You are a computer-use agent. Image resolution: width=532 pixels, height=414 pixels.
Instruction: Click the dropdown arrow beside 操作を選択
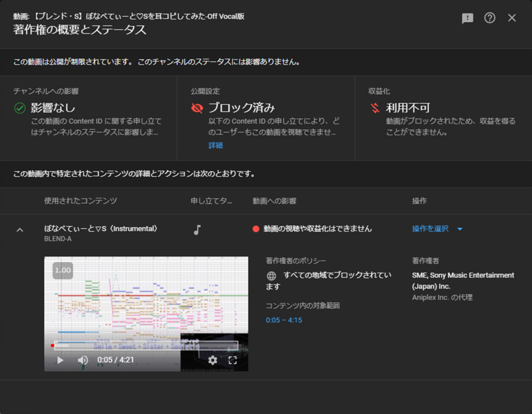(x=460, y=229)
